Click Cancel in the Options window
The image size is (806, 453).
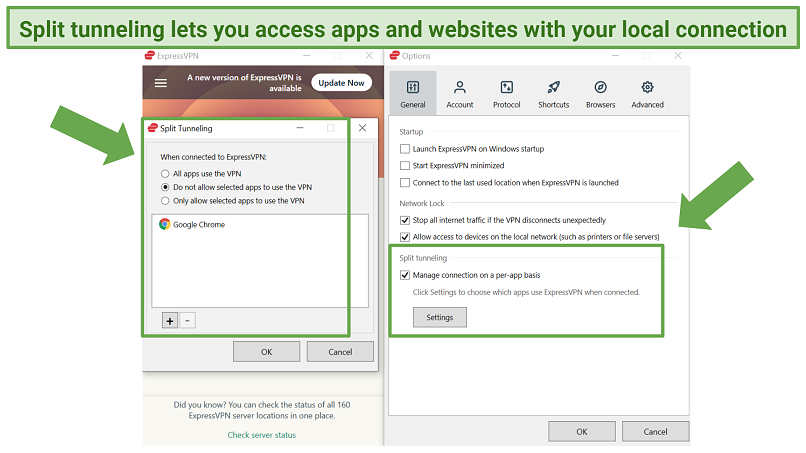coord(655,431)
